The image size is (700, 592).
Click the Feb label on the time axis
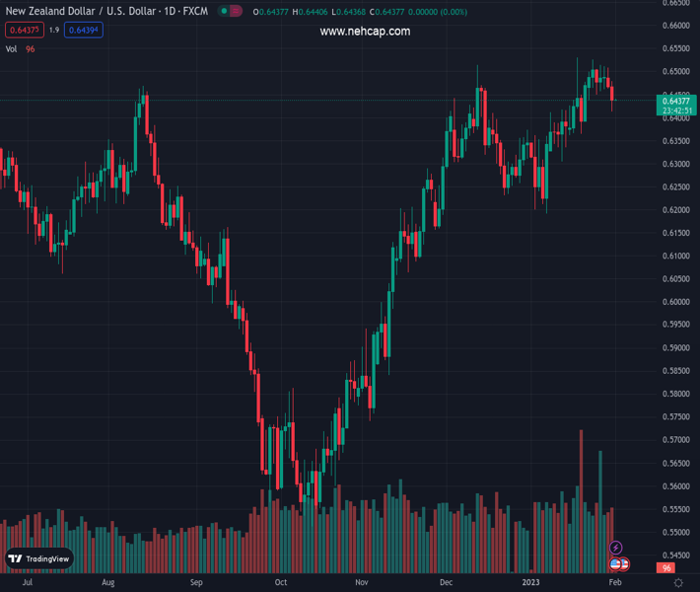(615, 583)
